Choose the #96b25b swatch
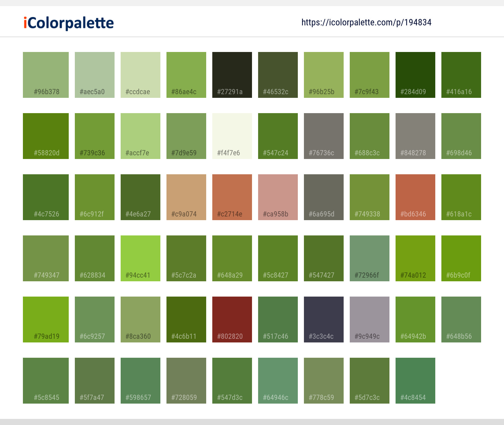This screenshot has height=425, width=504. coord(324,75)
